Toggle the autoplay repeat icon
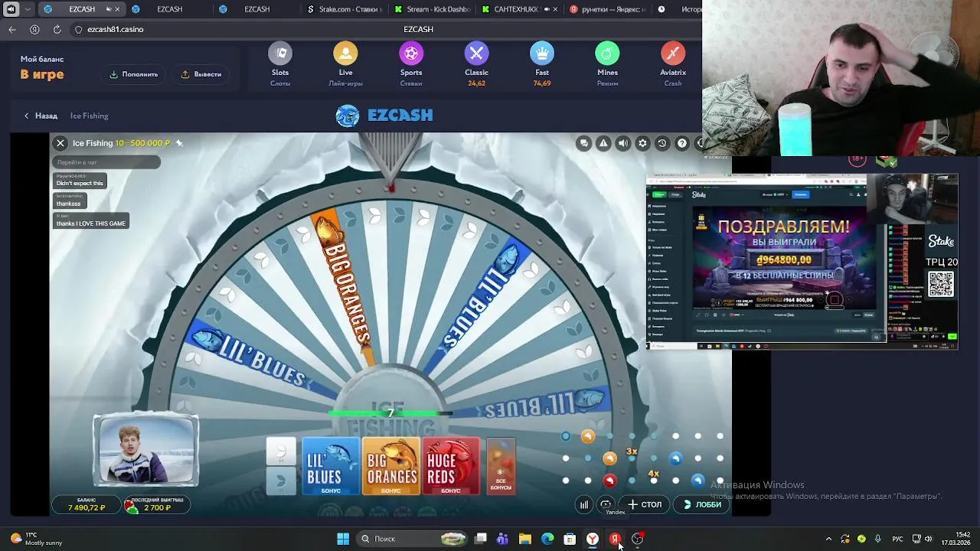Screen dimensions: 980x551 click(606, 504)
